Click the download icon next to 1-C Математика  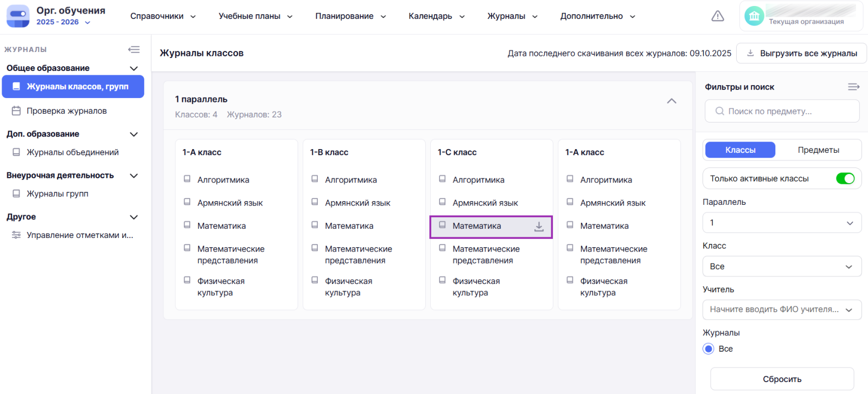pos(538,227)
